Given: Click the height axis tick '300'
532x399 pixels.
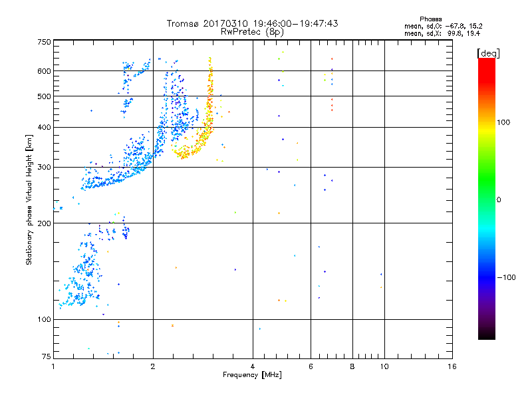Looking at the screenshot, I should click(45, 168).
